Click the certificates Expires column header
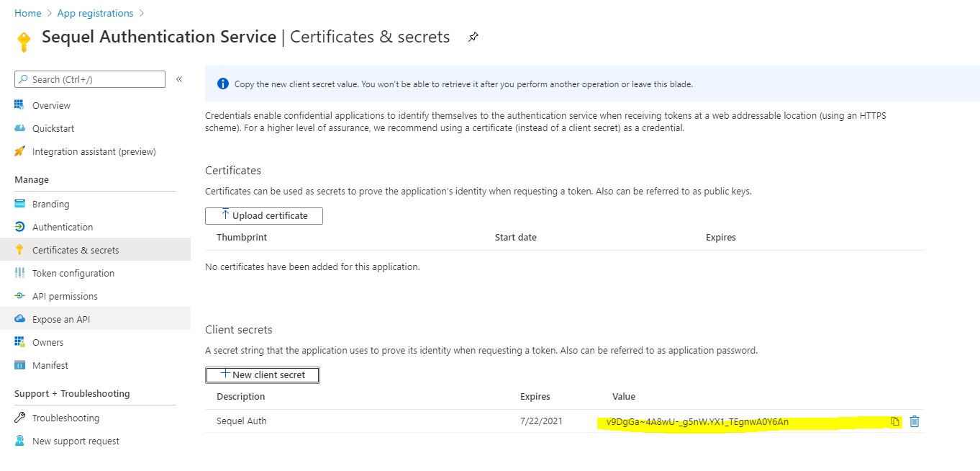980x471 pixels. tap(721, 237)
